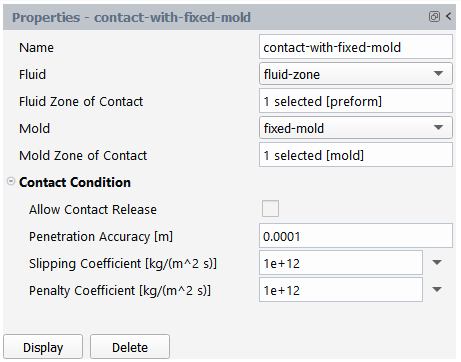
Task: Open the Fluid dropdown showing fluid-zone
Action: coord(356,74)
